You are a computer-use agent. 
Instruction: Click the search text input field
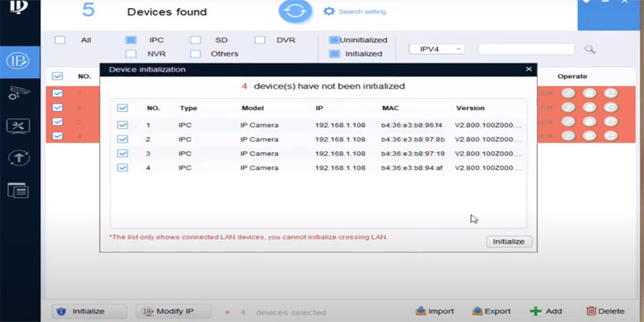coord(526,49)
